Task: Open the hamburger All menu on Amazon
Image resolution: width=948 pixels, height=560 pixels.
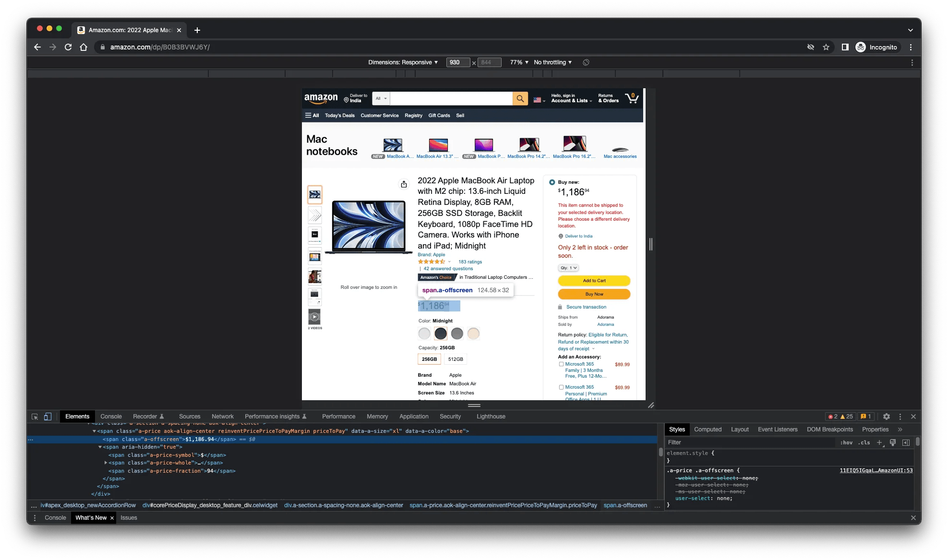Action: coord(312,115)
